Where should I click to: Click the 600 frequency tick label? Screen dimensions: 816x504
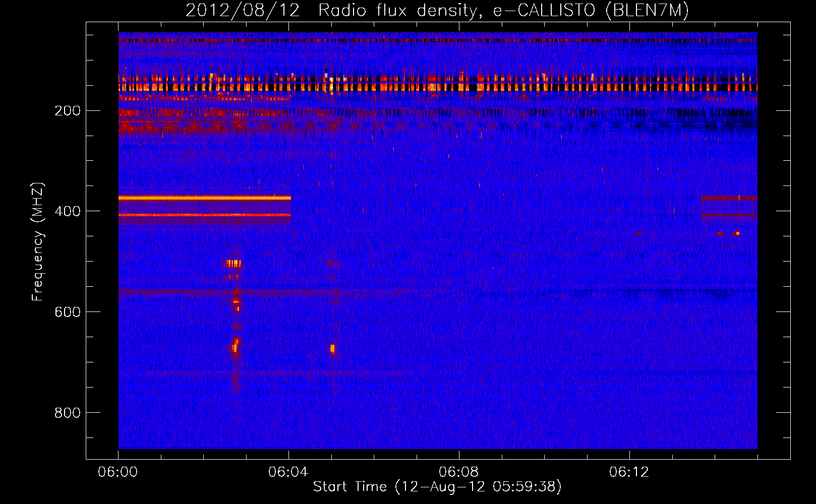[x=68, y=312]
